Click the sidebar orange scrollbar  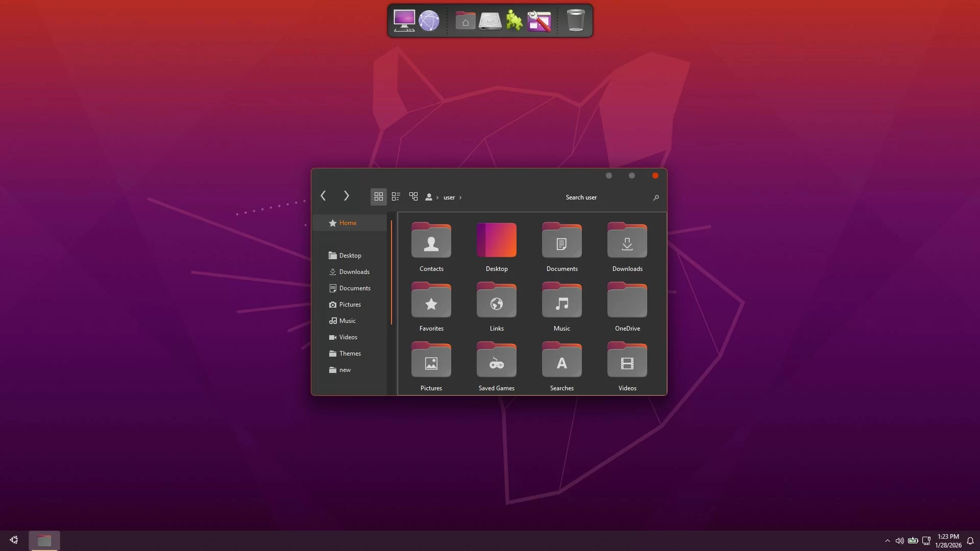391,272
